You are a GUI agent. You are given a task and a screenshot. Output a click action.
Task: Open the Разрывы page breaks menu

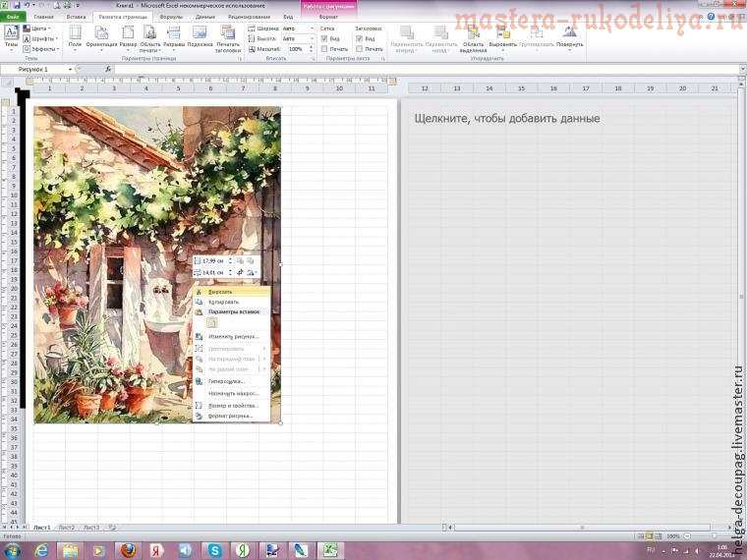[174, 38]
